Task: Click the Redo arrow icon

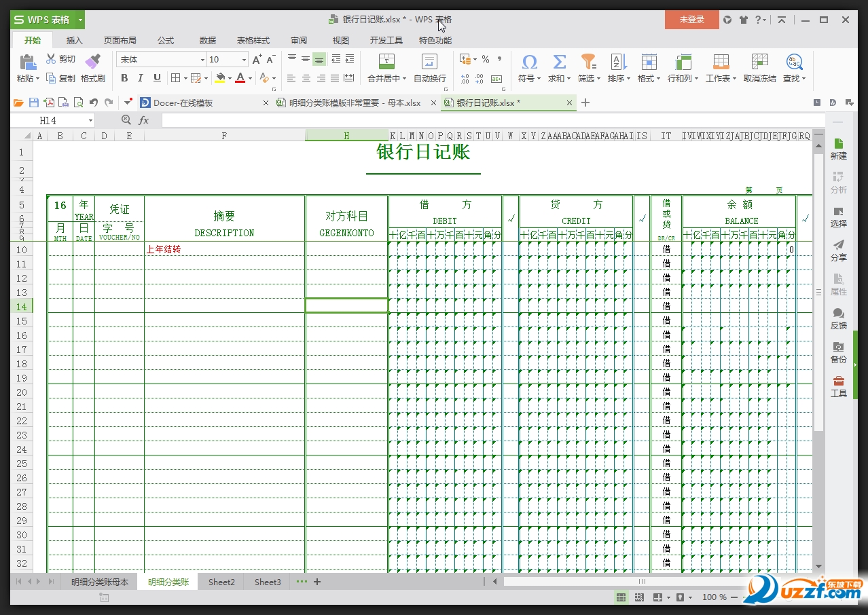Action: tap(109, 103)
